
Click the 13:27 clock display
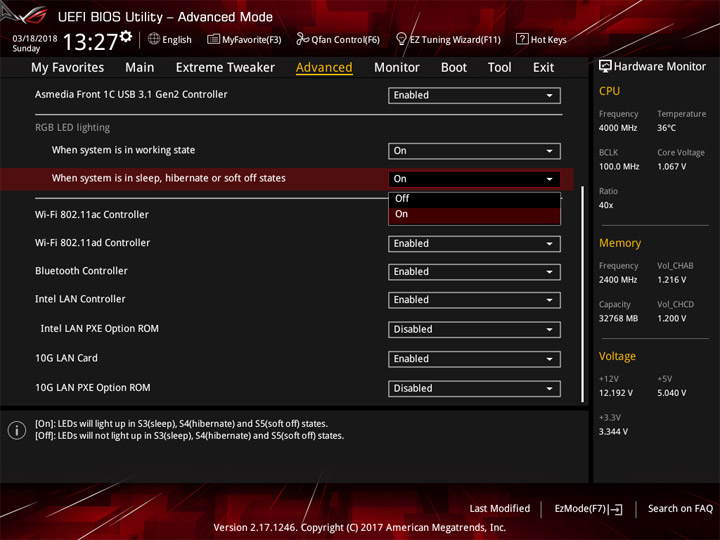point(90,42)
